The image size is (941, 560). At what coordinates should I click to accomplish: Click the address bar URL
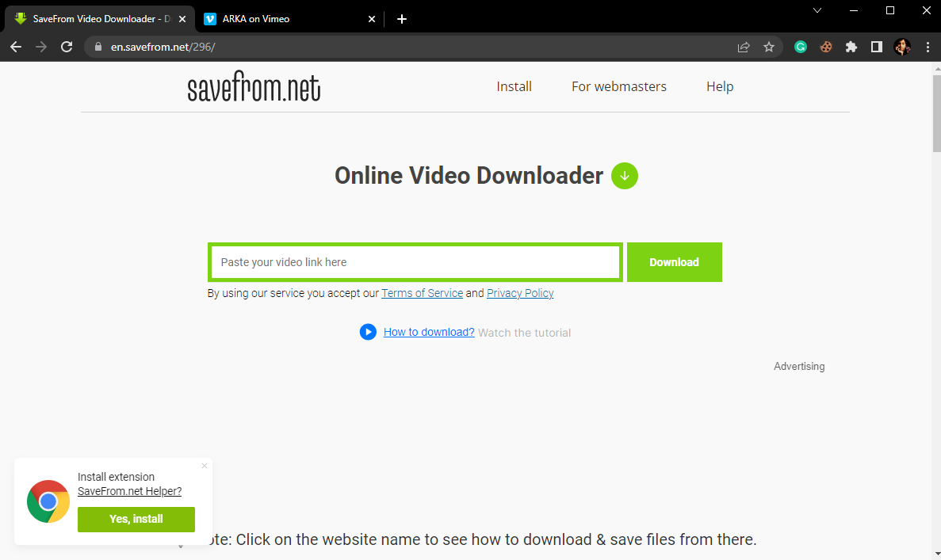[163, 47]
